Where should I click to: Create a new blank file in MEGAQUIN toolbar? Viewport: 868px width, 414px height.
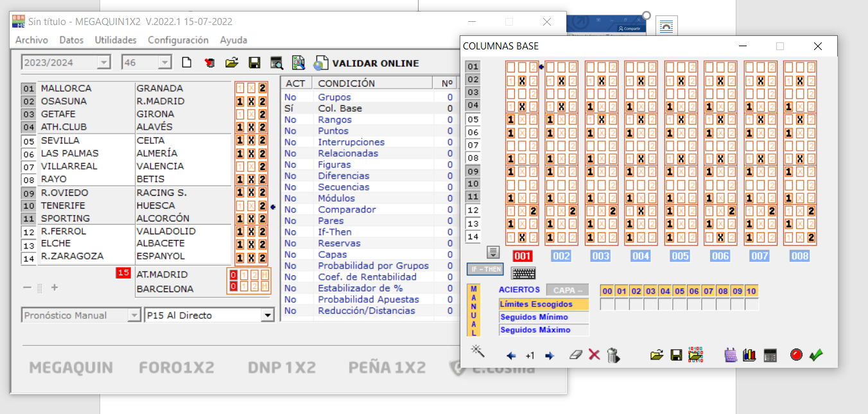click(187, 63)
